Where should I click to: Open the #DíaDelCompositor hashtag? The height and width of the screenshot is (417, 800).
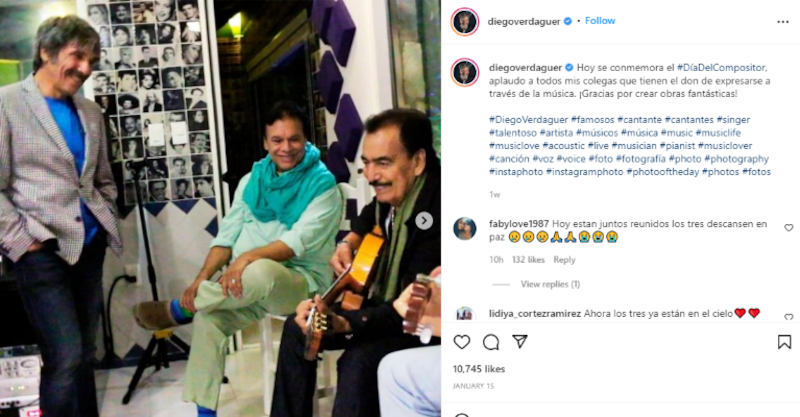[x=721, y=67]
